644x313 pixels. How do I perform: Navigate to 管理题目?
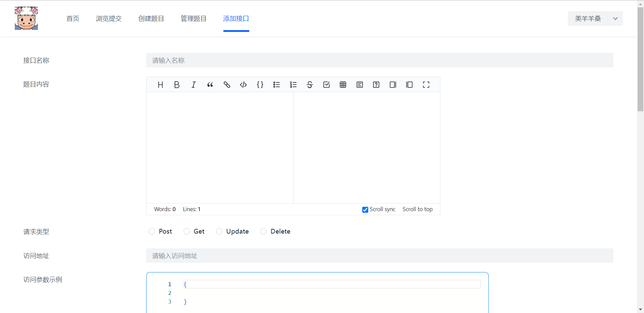[x=194, y=18]
